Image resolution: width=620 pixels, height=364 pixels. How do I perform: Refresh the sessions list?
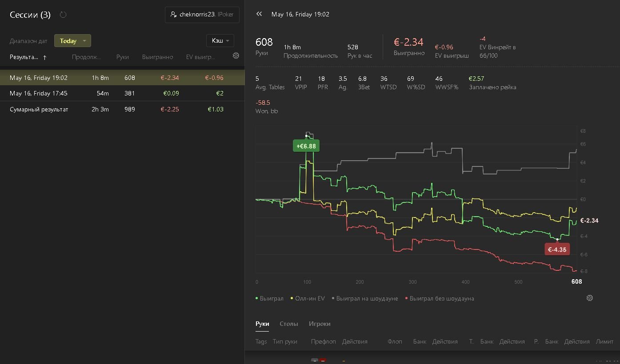coord(63,15)
